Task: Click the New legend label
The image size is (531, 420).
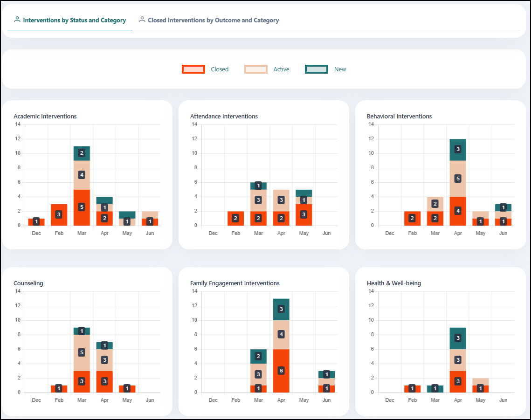Action: click(340, 69)
